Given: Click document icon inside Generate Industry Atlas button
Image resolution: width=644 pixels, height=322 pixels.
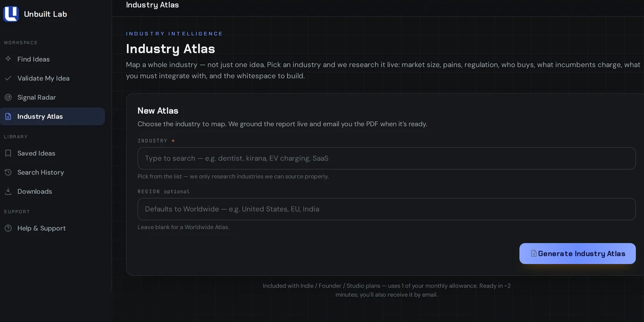Looking at the screenshot, I should tap(534, 253).
